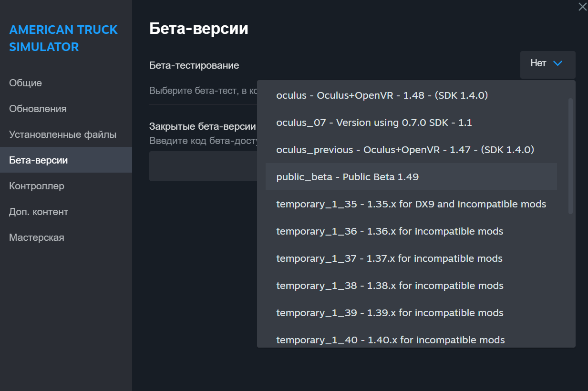Choose the temporary_1_40 beta branch

click(390, 340)
